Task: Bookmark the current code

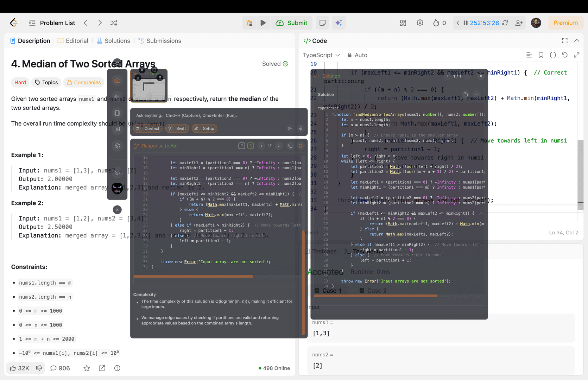Action: pyautogui.click(x=541, y=55)
